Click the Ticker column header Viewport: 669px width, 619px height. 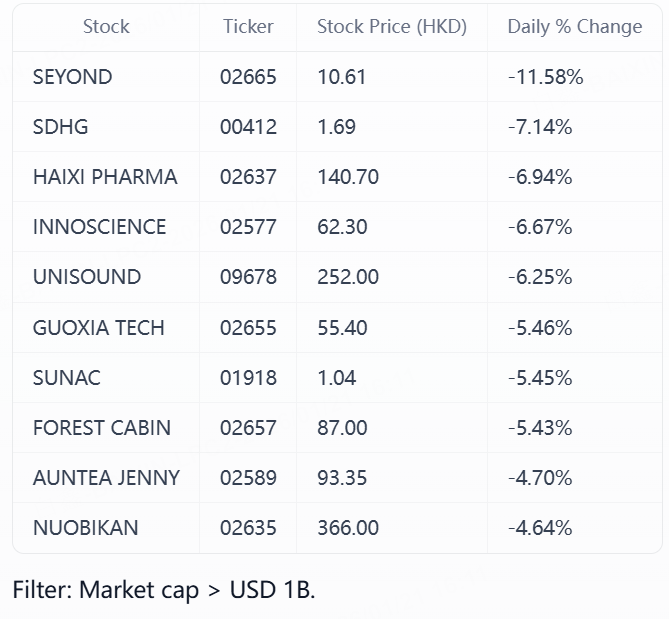(x=248, y=27)
